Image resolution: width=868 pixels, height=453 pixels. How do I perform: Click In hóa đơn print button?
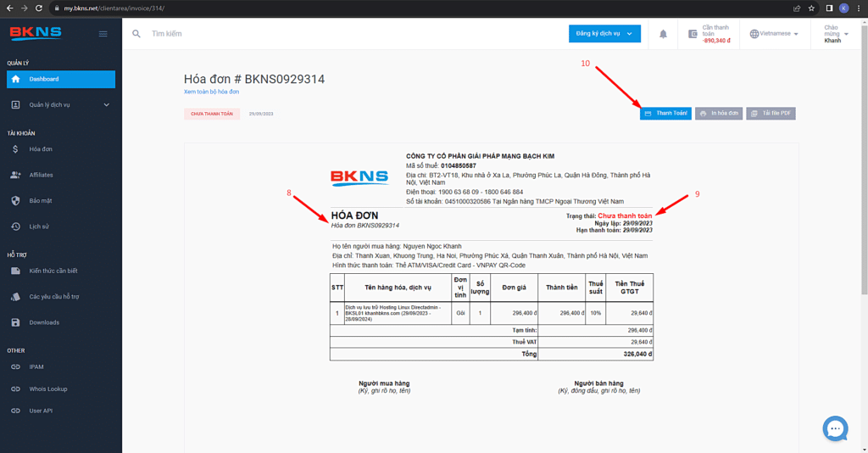(719, 114)
